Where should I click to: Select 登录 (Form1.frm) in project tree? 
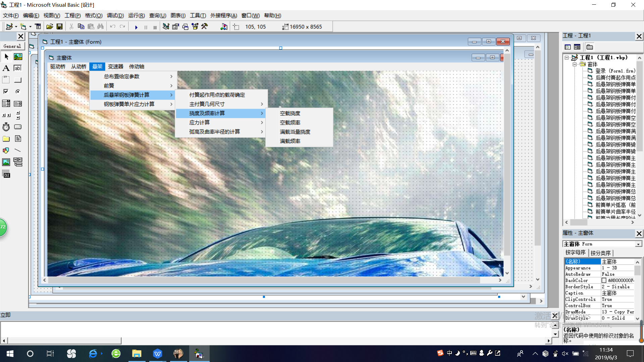click(x=614, y=71)
